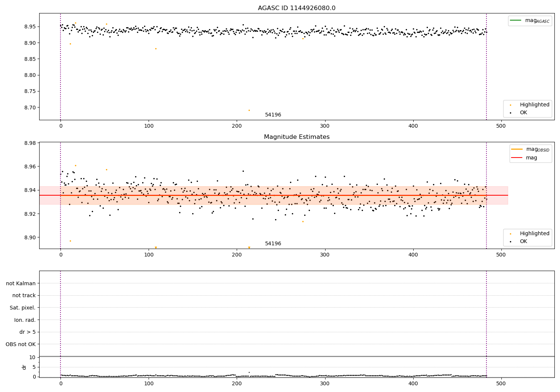This screenshot has height=392, width=560.
Task: Click the '8.95' y-tick in top plot
Action: (31, 27)
